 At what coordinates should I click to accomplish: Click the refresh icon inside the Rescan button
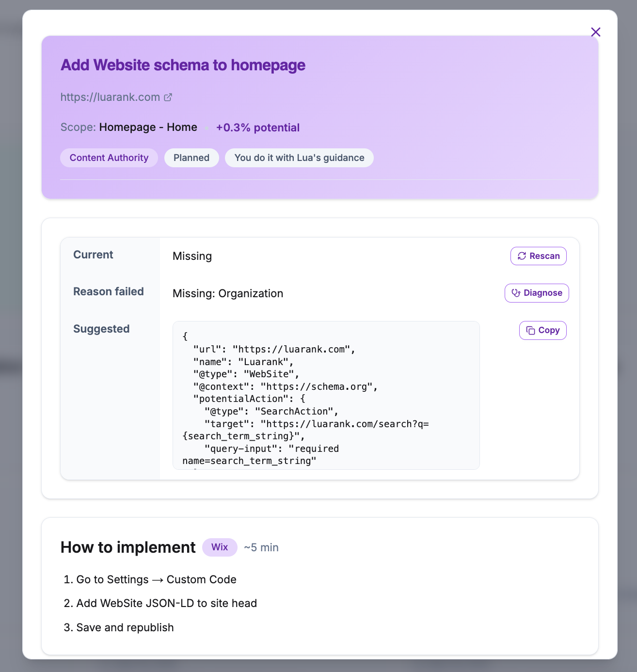tap(522, 256)
